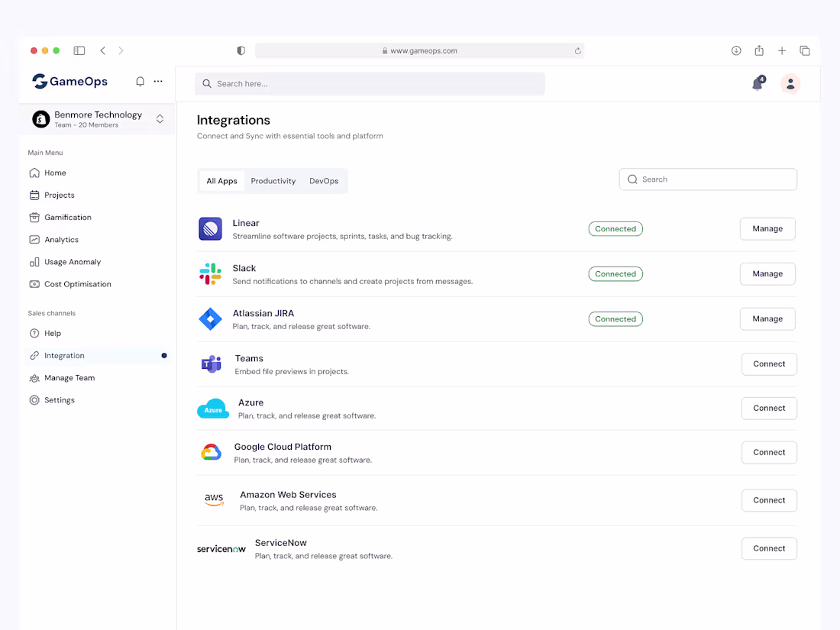Click the browser downloads icon
Viewport: 840px width, 630px height.
pyautogui.click(x=736, y=50)
